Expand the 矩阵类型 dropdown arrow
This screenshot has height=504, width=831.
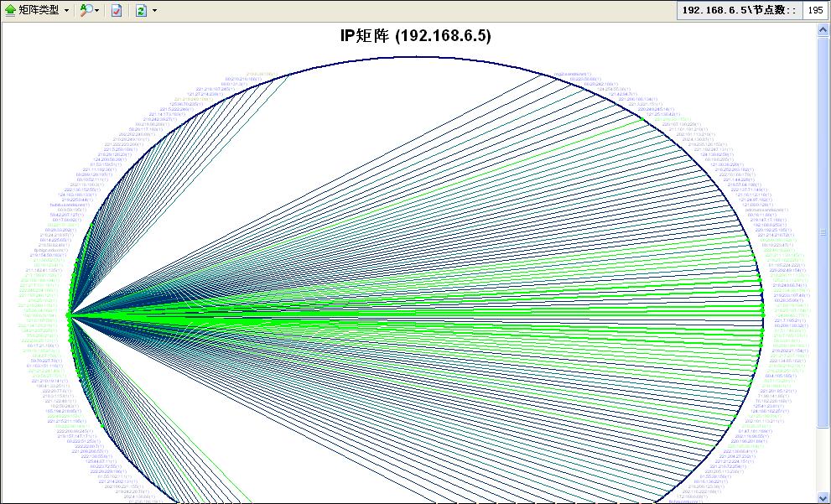(x=67, y=11)
